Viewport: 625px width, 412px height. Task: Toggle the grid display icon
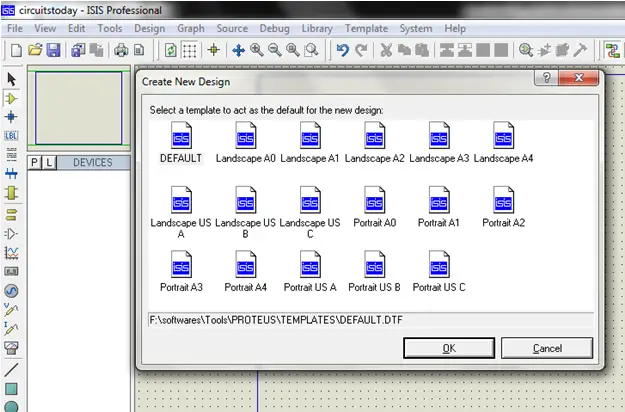click(x=189, y=50)
